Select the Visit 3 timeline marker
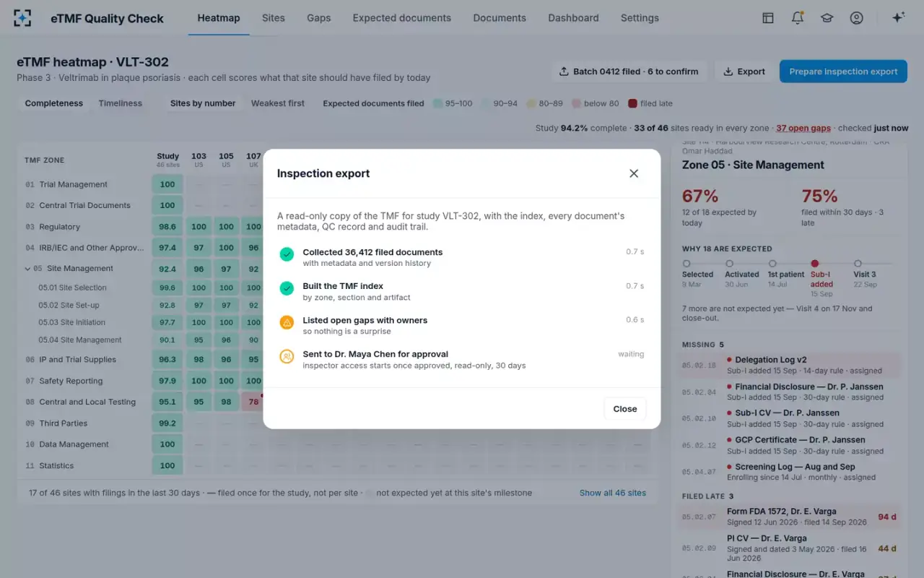 [858, 264]
